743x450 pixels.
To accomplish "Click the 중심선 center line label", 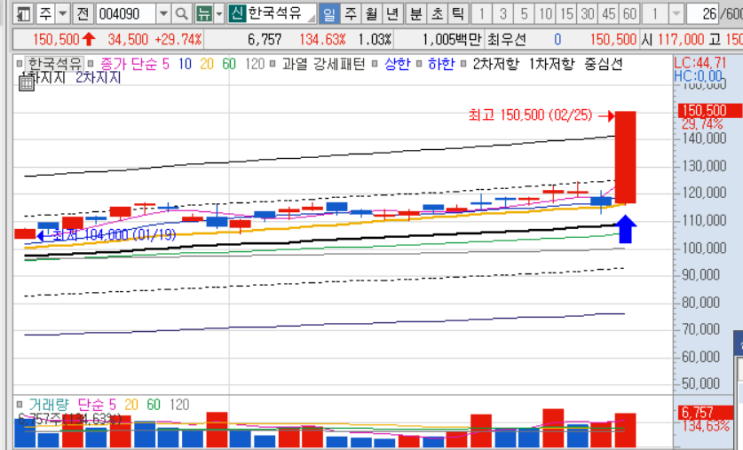I will tap(603, 63).
